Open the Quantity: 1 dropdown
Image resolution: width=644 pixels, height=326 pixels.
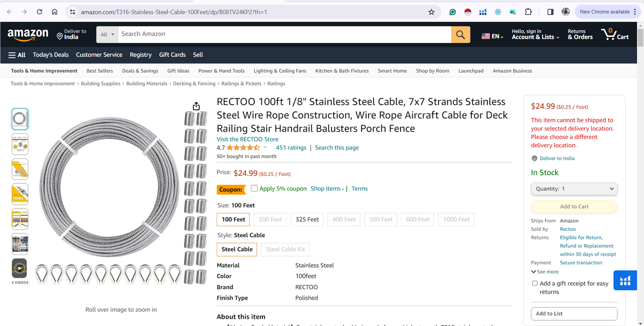click(574, 189)
